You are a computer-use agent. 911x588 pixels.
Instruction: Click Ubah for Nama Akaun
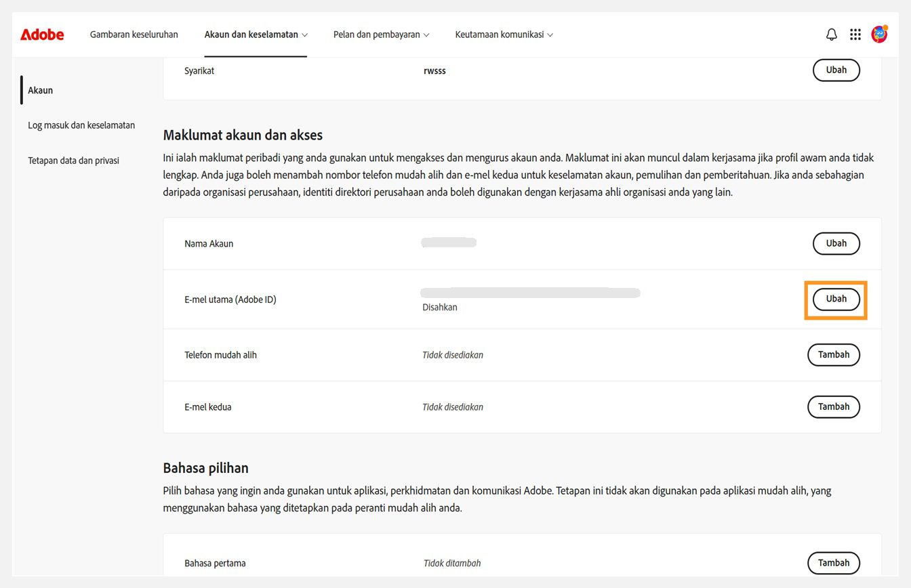(x=836, y=243)
